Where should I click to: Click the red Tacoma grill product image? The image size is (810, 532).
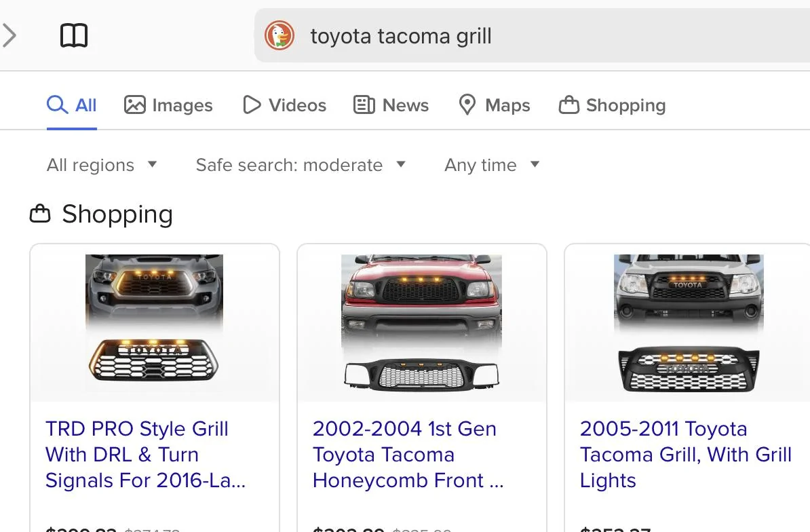(x=421, y=322)
